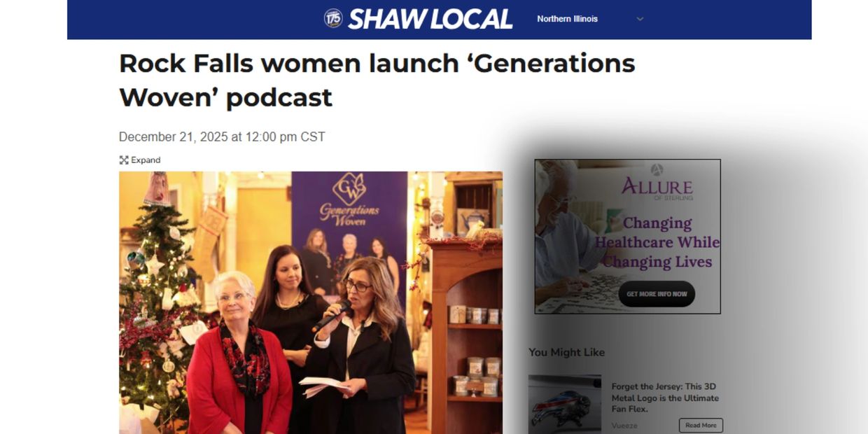Click the region selector chevron arrow

pyautogui.click(x=640, y=19)
